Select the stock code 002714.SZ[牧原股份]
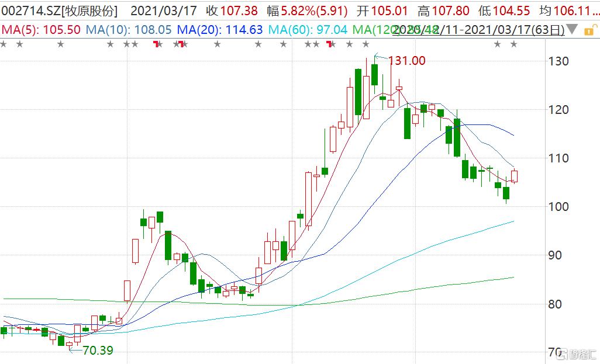This screenshot has height=364, width=600. 59,11
